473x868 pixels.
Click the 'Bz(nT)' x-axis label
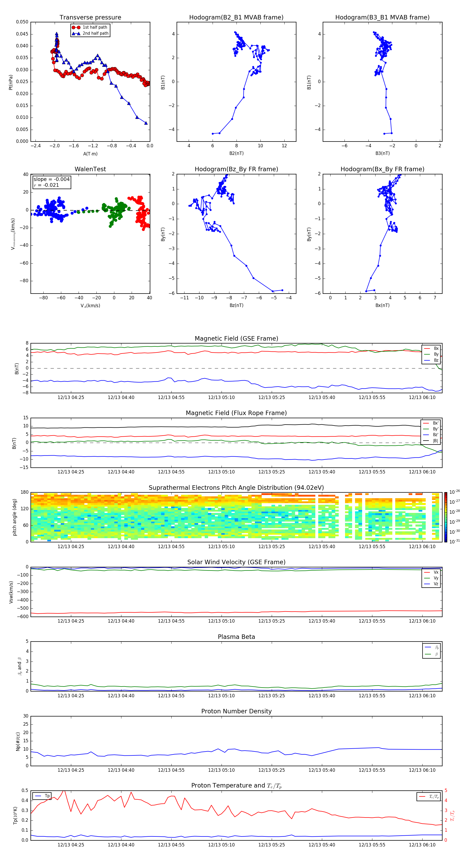tap(236, 305)
